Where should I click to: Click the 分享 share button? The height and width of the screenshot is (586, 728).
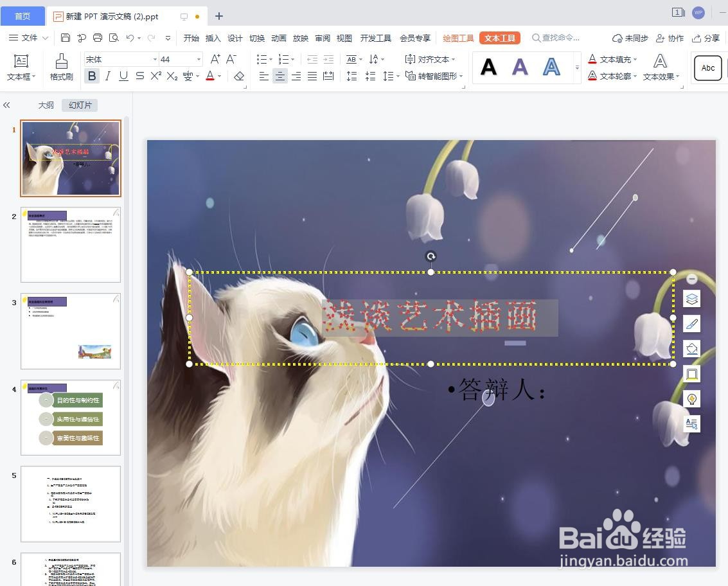coord(706,38)
